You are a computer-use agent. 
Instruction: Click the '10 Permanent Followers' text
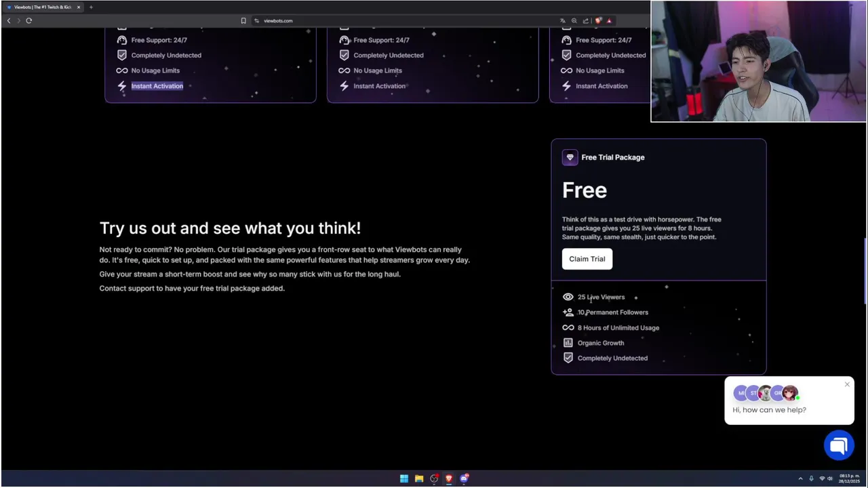(613, 312)
